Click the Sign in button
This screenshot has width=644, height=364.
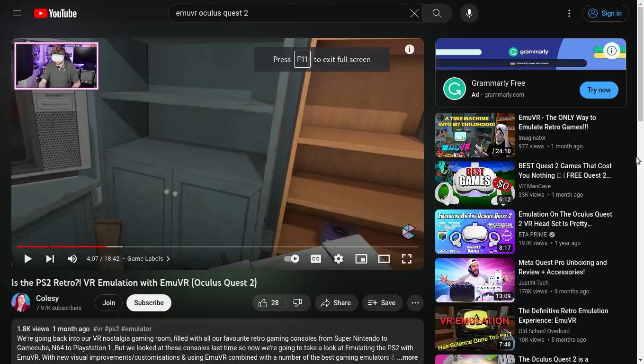(x=606, y=13)
